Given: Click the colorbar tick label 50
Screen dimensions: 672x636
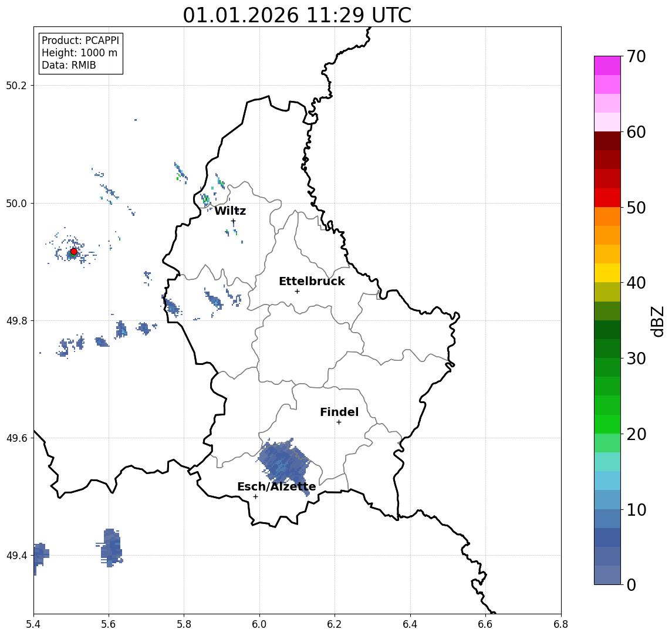Looking at the screenshot, I should click(636, 208).
